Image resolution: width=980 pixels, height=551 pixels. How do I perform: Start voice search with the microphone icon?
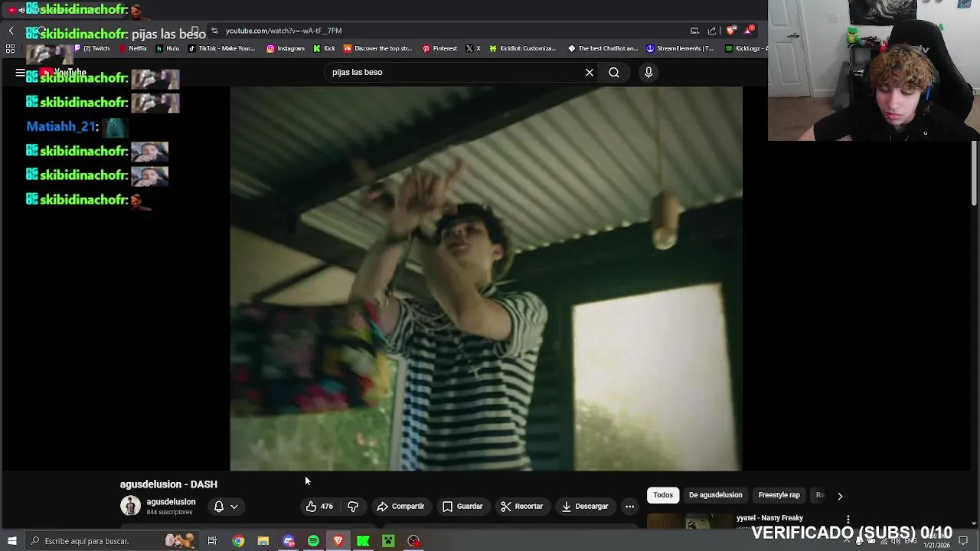[648, 72]
